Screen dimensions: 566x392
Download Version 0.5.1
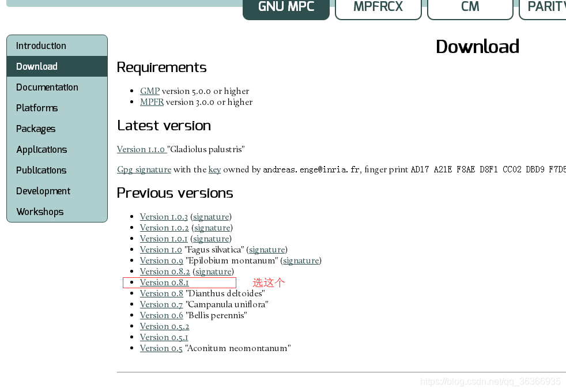pos(164,337)
